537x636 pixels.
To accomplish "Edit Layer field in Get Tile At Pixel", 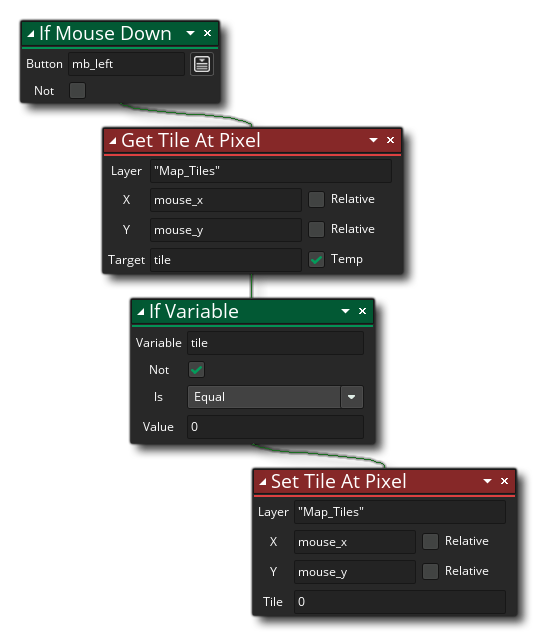I will coord(271,171).
